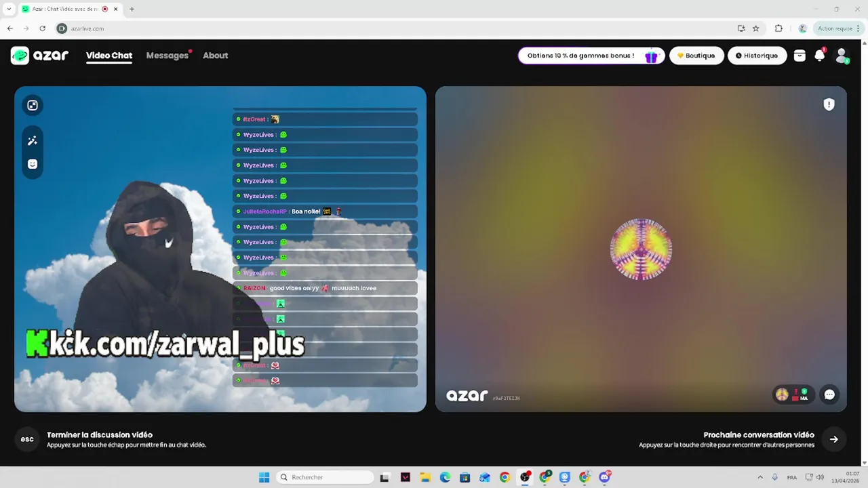Click the site info icon in address bar
The height and width of the screenshot is (488, 868).
tap(62, 28)
